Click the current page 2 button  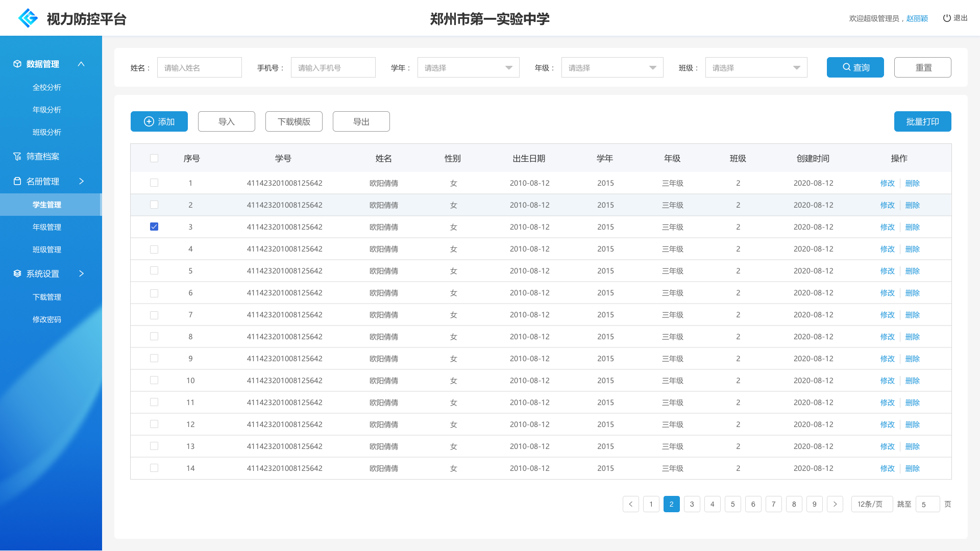point(672,504)
